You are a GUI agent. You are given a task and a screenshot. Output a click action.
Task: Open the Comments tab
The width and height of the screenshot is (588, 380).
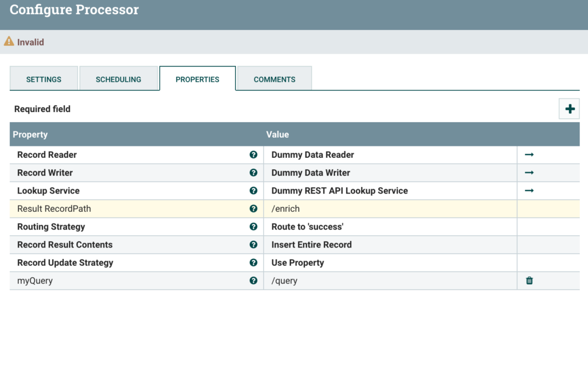tap(274, 79)
